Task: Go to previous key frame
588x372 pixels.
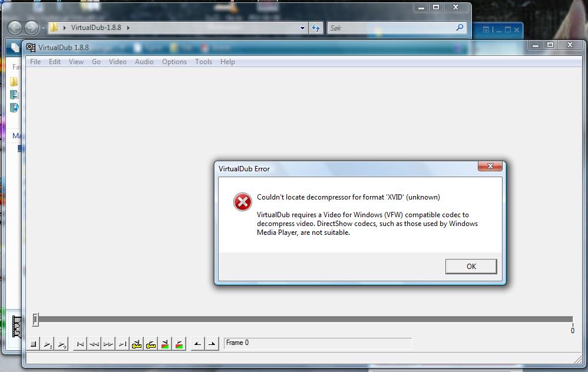Action: pyautogui.click(x=137, y=344)
